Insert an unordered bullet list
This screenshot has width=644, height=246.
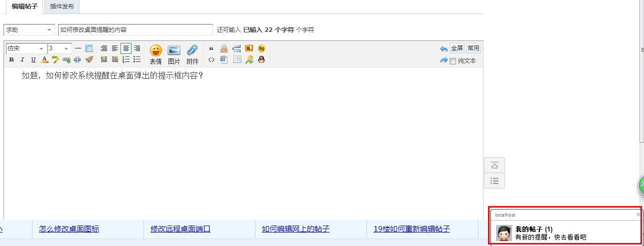[137, 59]
